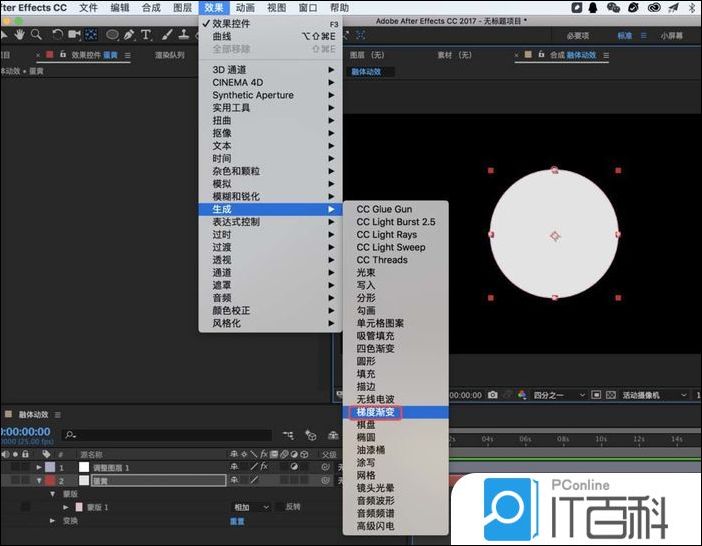
Task: Select the Type text tool
Action: coord(146,34)
